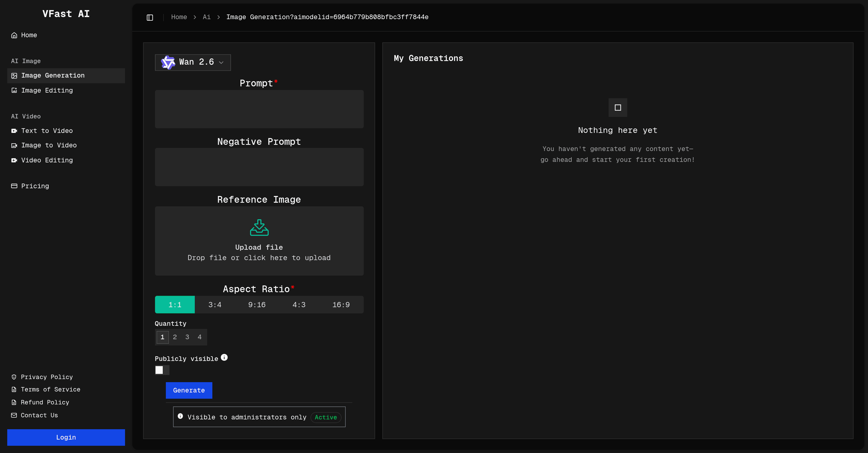The width and height of the screenshot is (868, 453).
Task: Click the Negative Prompt text area
Action: point(259,167)
